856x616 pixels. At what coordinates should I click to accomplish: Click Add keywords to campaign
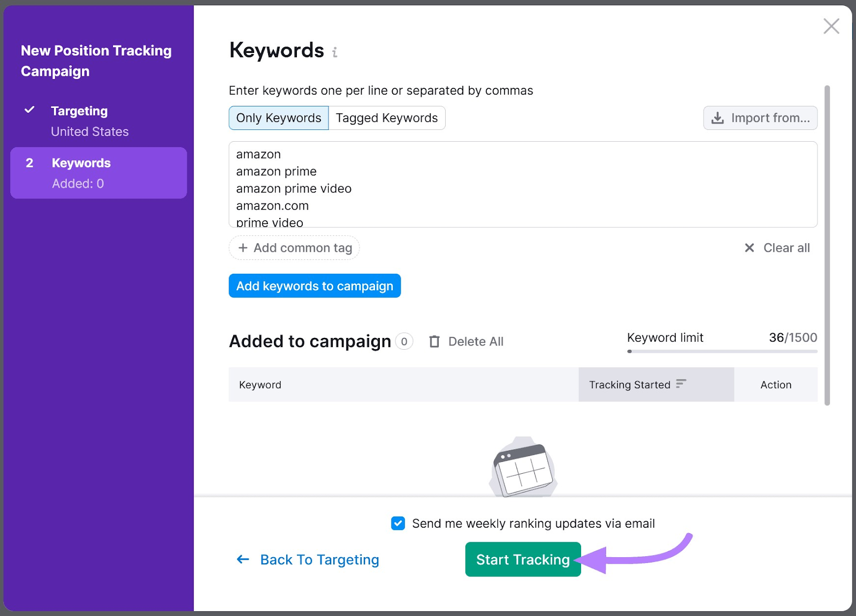coord(315,286)
